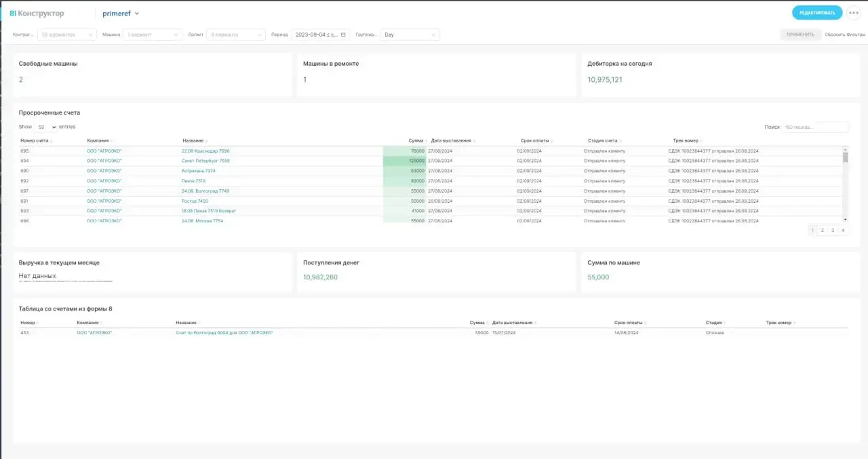
Task: Reset filters via Сбросить Фильтры
Action: (x=845, y=35)
